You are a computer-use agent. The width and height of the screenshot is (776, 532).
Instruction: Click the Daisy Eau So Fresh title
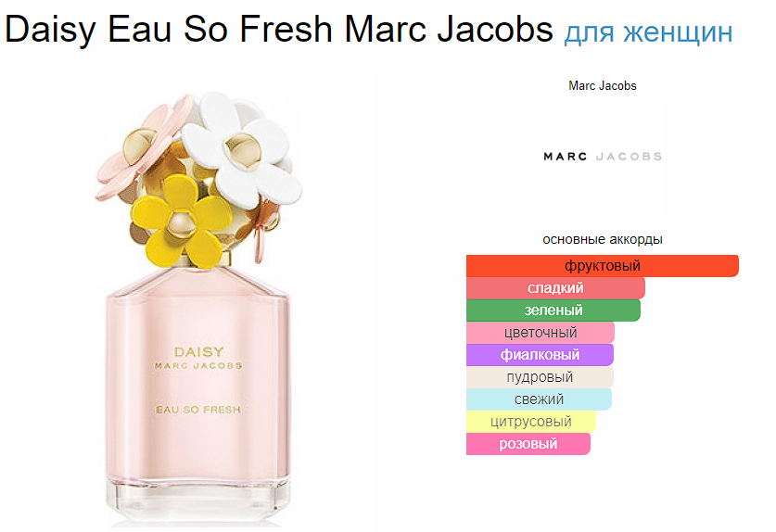(x=279, y=30)
